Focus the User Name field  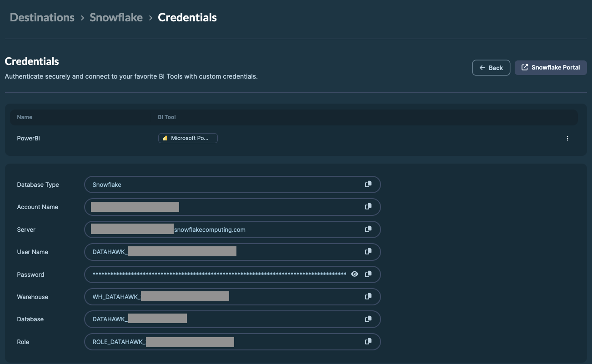pyautogui.click(x=232, y=252)
